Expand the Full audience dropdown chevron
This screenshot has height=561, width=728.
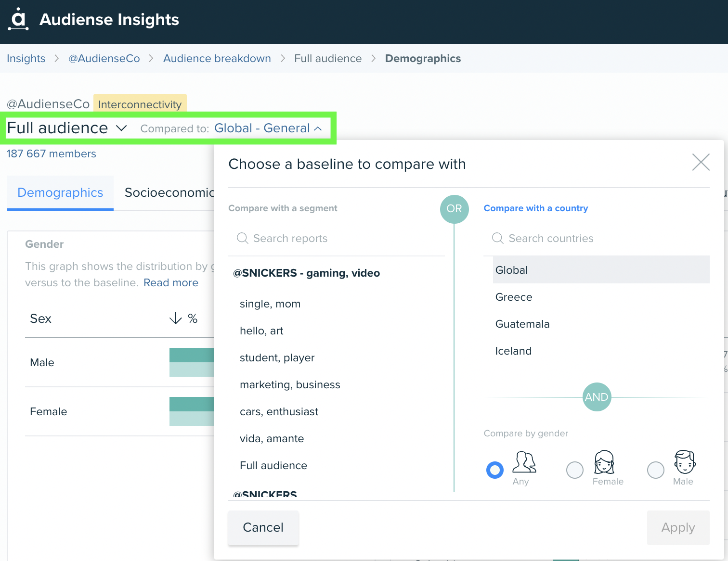pos(121,128)
